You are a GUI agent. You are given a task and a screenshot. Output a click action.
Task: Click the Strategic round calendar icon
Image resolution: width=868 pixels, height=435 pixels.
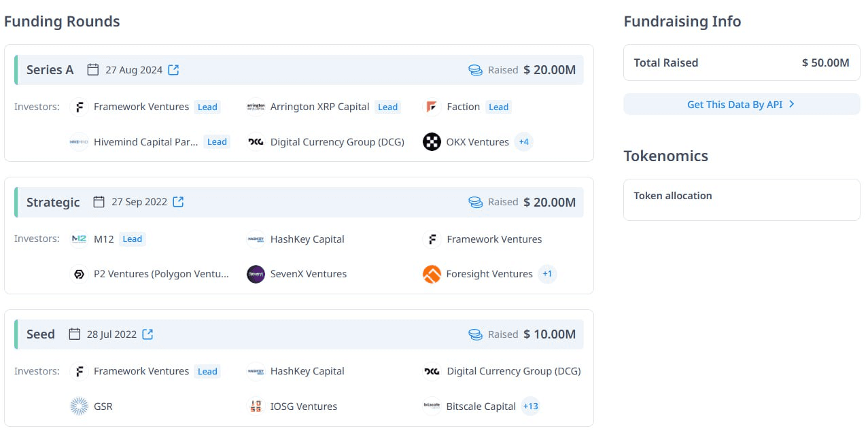[x=99, y=202]
